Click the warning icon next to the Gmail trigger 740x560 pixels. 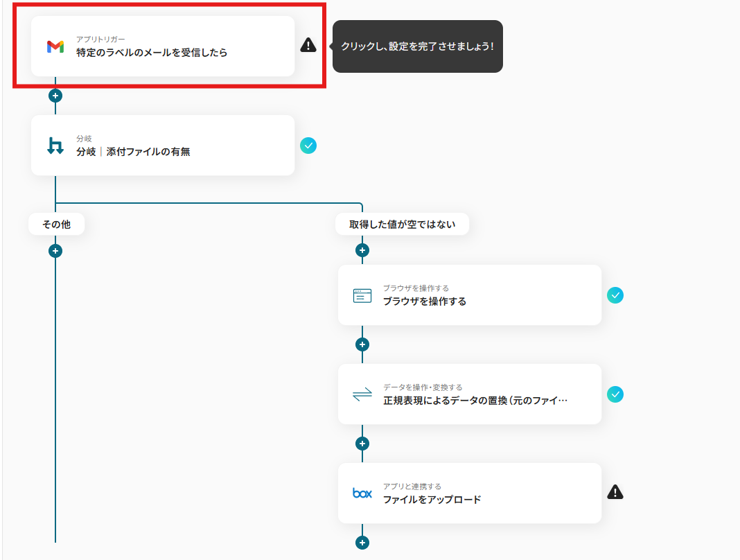308,45
